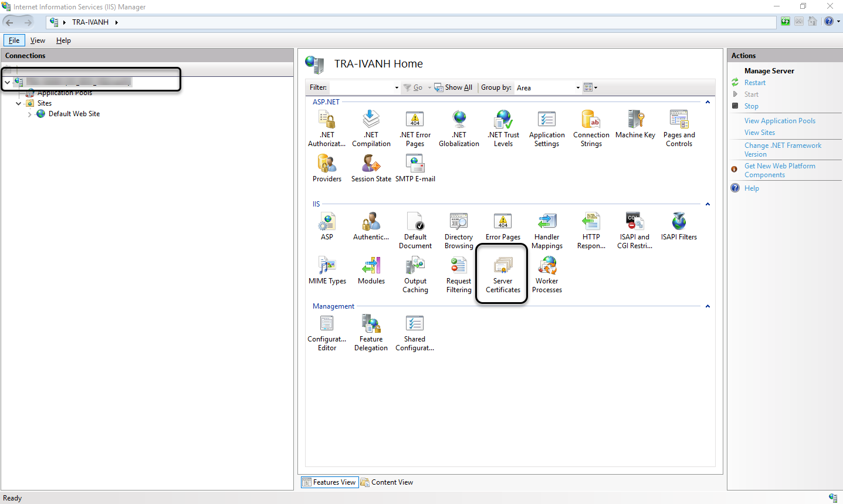Open the Filter dropdown arrow

[x=397, y=88]
